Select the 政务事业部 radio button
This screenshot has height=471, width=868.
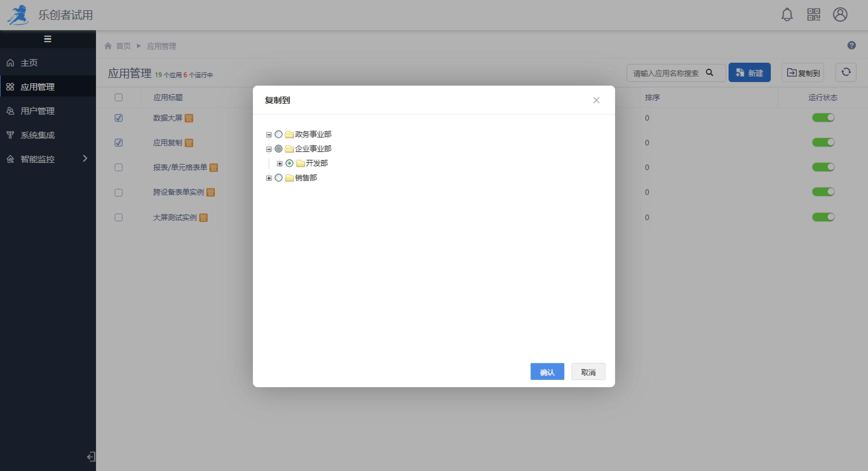pyautogui.click(x=278, y=134)
